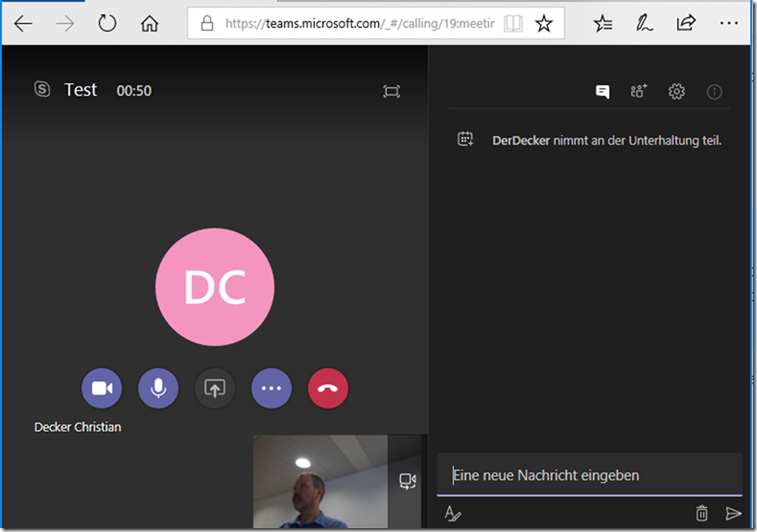The width and height of the screenshot is (757, 532).
Task: Reload the Teams page
Action: [106, 23]
